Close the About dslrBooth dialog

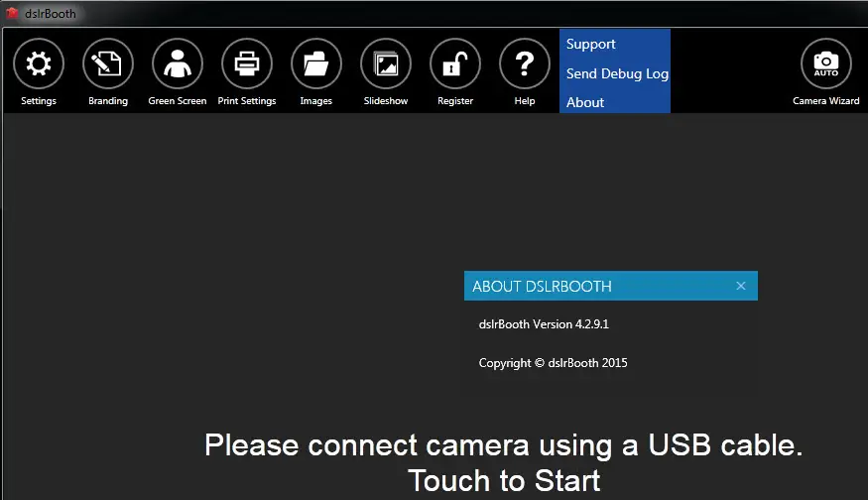(741, 286)
